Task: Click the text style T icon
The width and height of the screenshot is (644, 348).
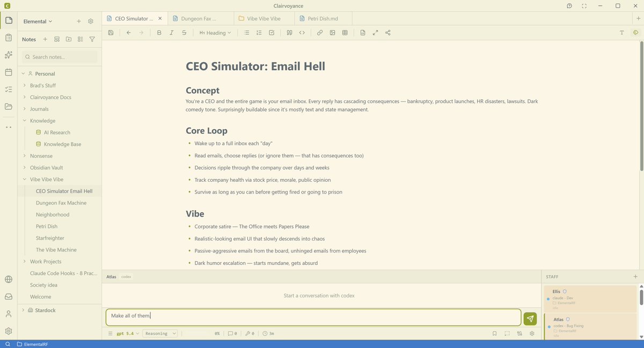Action: 622,33
